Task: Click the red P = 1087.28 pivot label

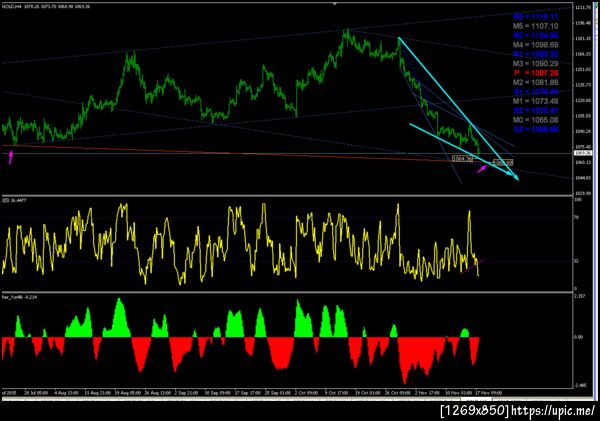Action: pyautogui.click(x=536, y=73)
